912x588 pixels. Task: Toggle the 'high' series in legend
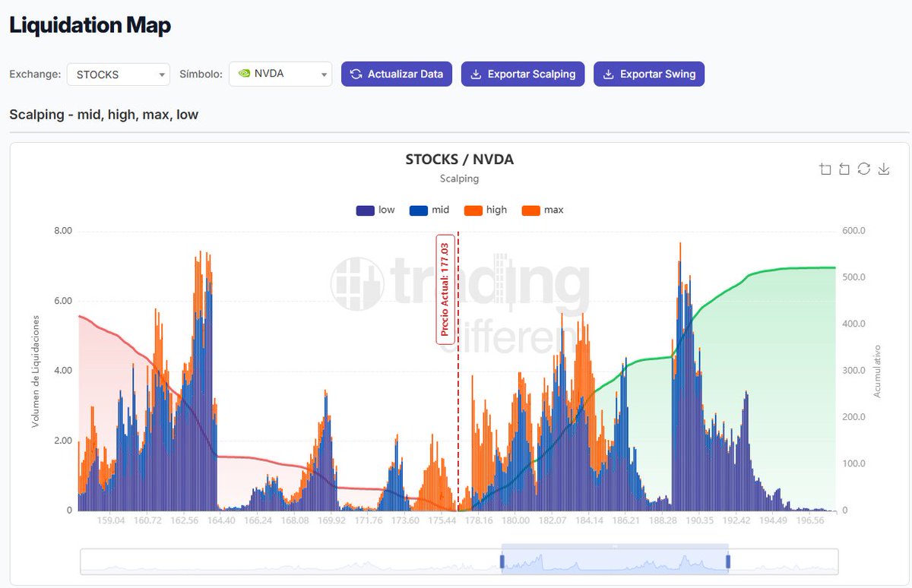click(486, 210)
